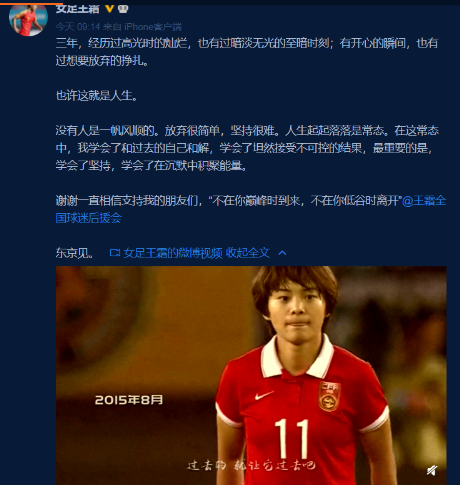This screenshot has height=485, width=460.
Task: Click the crown membership badge beside username
Action: point(123,9)
